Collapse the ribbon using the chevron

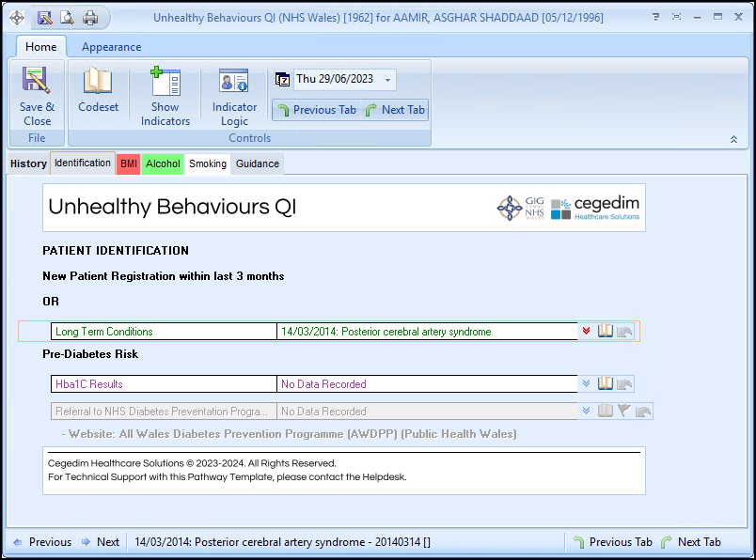733,139
